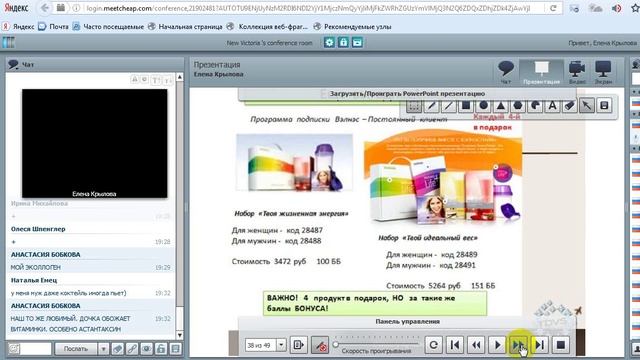Viewport: 640px width, 360px height.
Task: Open the Коллекция веб-фрагментов bookmark
Action: [x=268, y=27]
